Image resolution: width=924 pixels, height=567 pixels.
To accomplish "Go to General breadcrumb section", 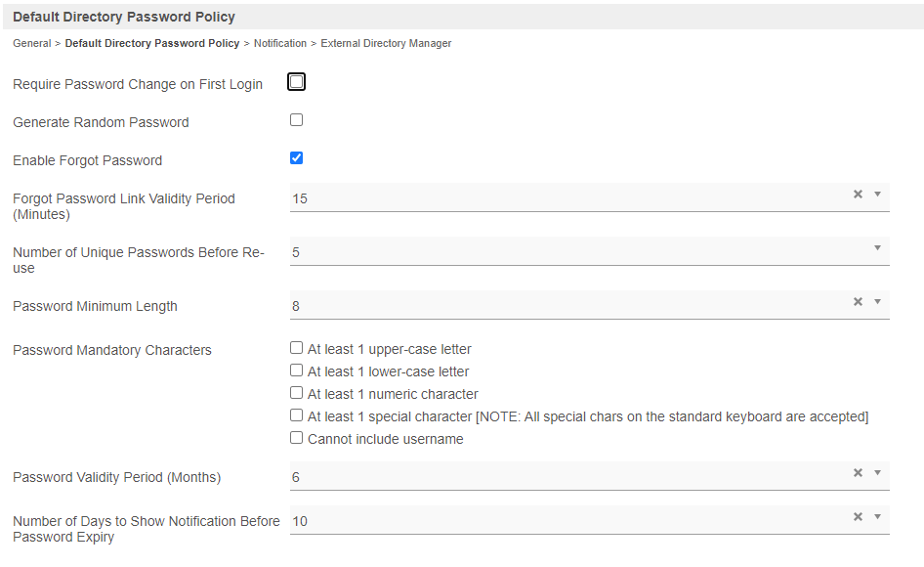I will tap(31, 44).
